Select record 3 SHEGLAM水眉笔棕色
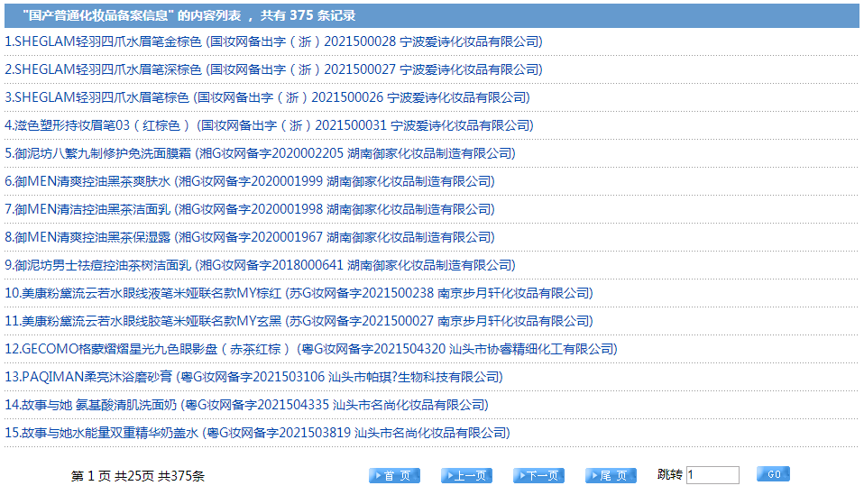The image size is (864, 504). [x=267, y=97]
